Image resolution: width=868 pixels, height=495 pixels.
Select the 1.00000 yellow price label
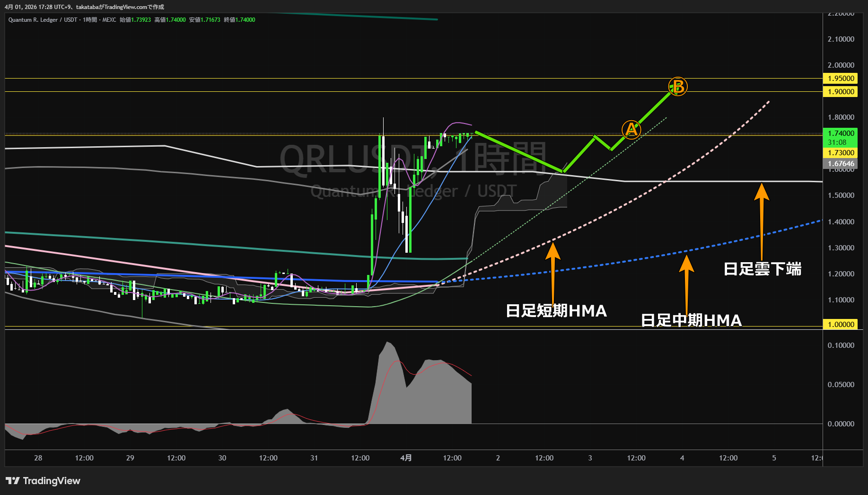coord(841,325)
